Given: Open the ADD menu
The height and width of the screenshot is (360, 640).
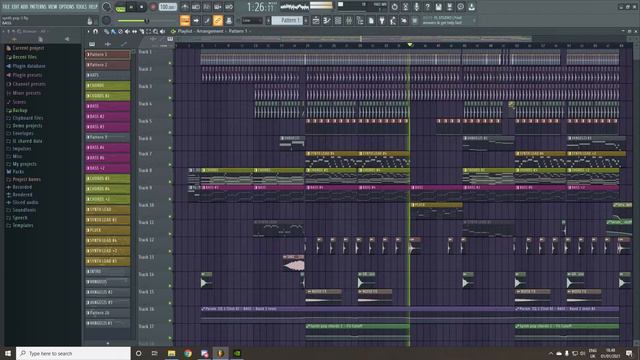Looking at the screenshot, I should 24,7.
